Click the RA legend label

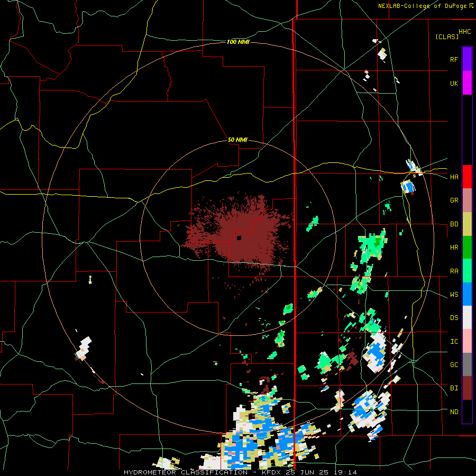(454, 271)
